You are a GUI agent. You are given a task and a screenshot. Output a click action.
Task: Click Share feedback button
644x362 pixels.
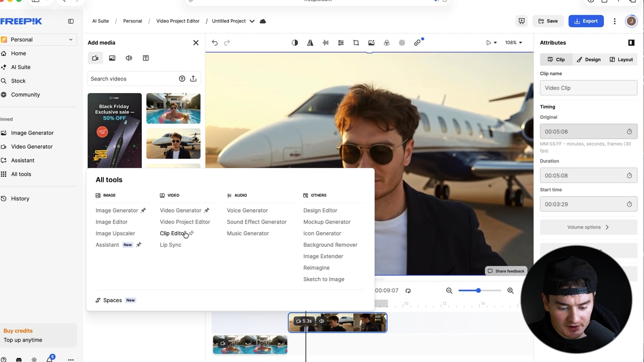click(506, 271)
